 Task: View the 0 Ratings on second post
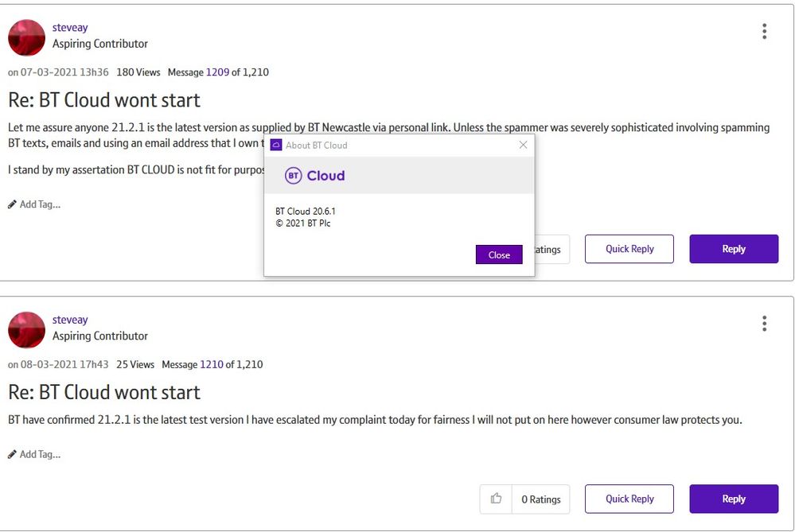click(540, 499)
